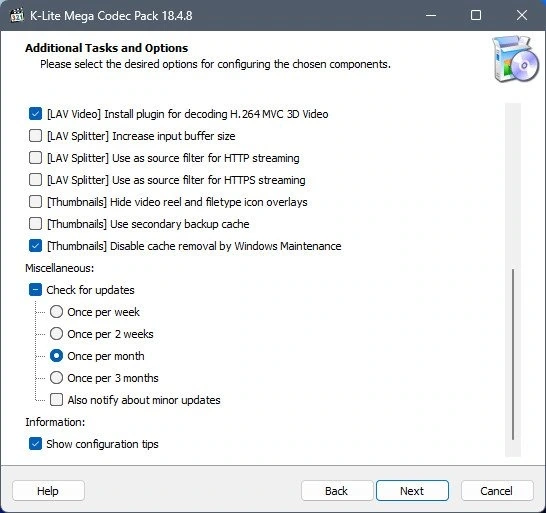546x513 pixels.
Task: Enable LAV Splitter increase input buffer size
Action: (x=36, y=135)
